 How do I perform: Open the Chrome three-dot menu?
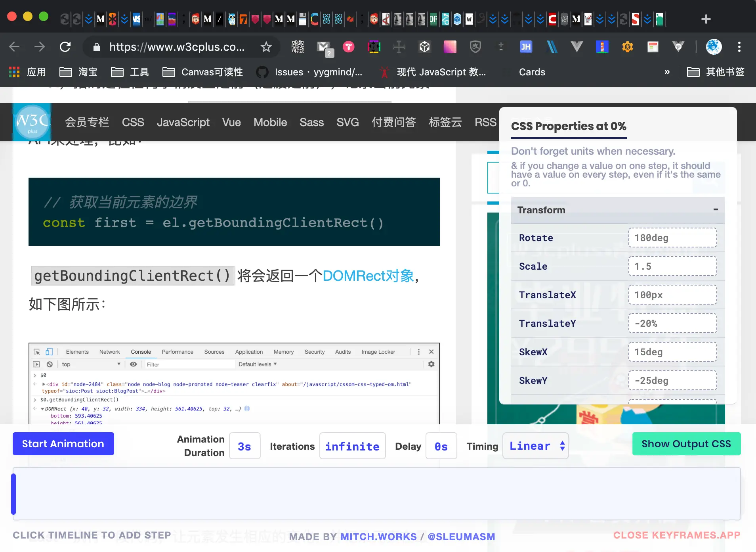[739, 47]
